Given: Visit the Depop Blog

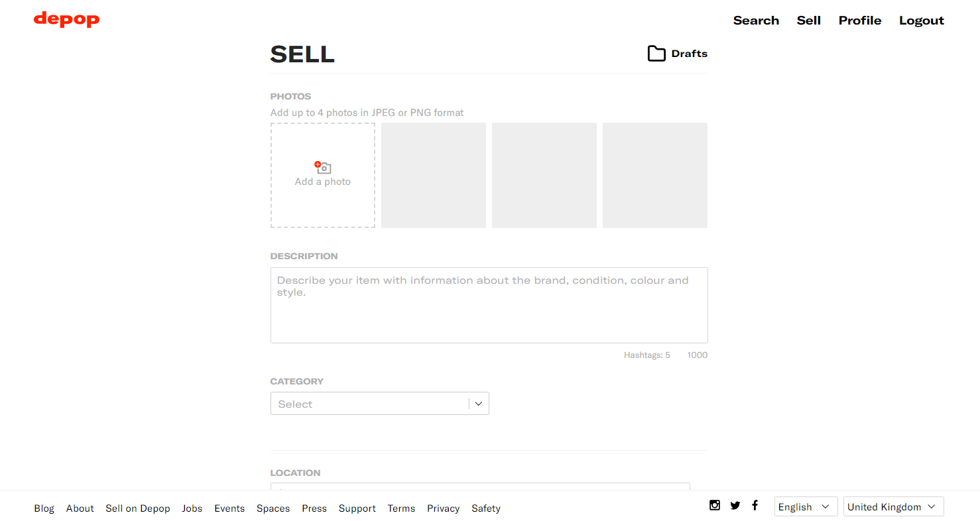Looking at the screenshot, I should pyautogui.click(x=44, y=508).
